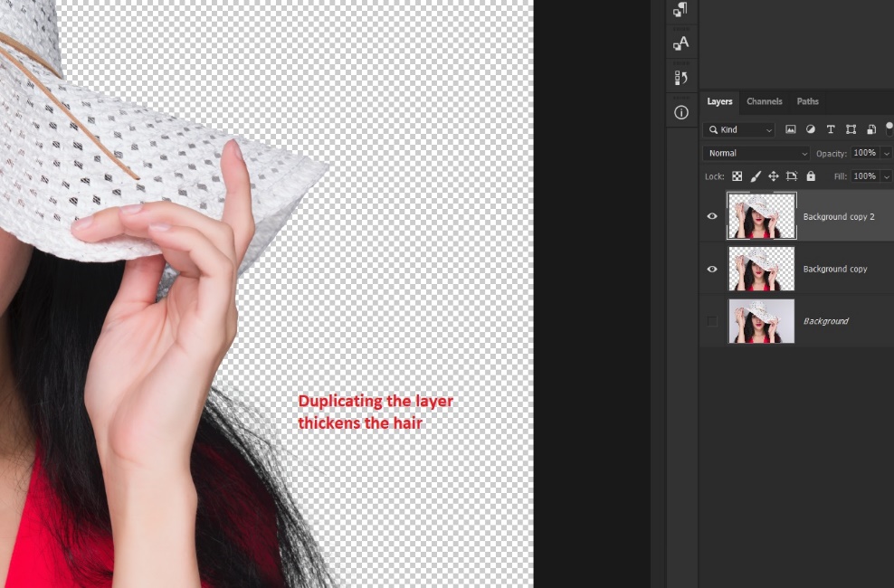
Task: Hide the Background copy 2 layer
Action: [712, 216]
